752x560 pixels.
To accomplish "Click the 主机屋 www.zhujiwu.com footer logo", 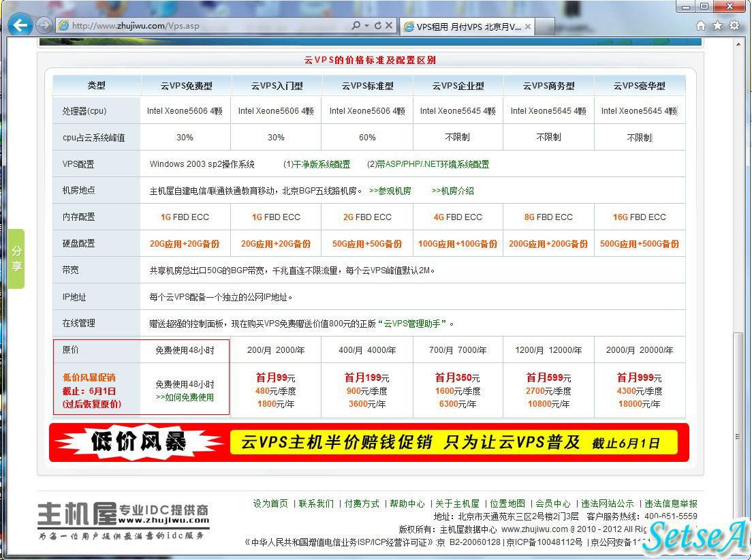I will click(x=123, y=520).
